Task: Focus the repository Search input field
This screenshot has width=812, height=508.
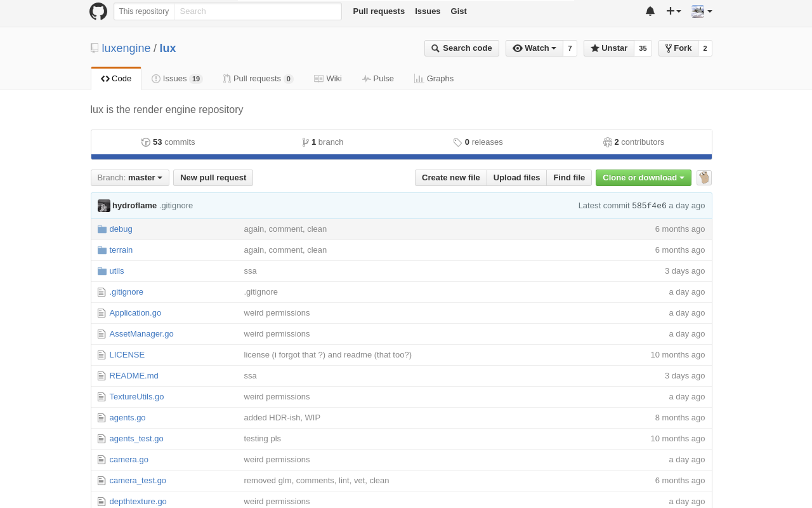Action: coord(258,11)
